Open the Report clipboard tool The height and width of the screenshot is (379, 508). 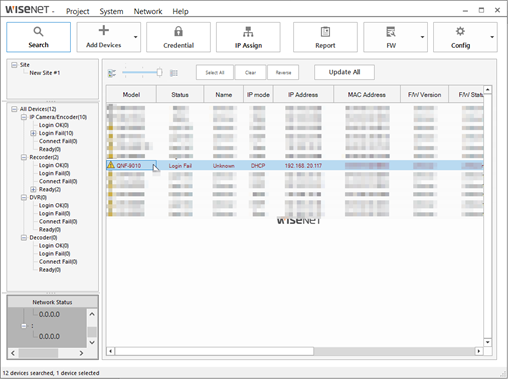pyautogui.click(x=325, y=37)
